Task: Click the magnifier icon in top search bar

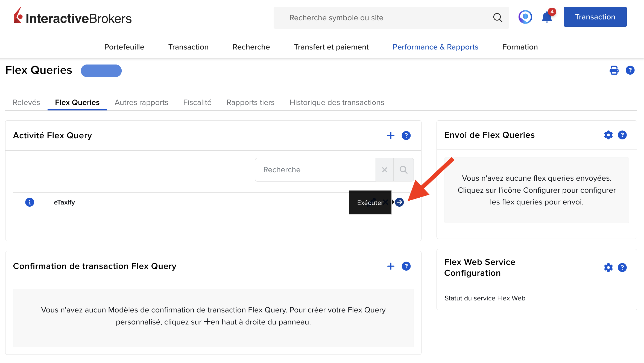Action: (x=497, y=18)
